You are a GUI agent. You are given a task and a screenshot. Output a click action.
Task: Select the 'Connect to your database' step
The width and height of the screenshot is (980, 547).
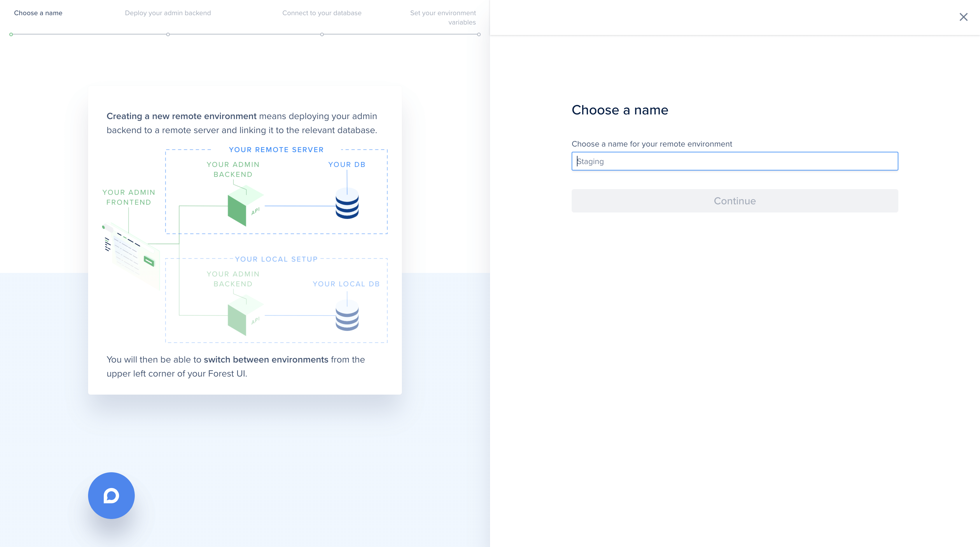[322, 13]
